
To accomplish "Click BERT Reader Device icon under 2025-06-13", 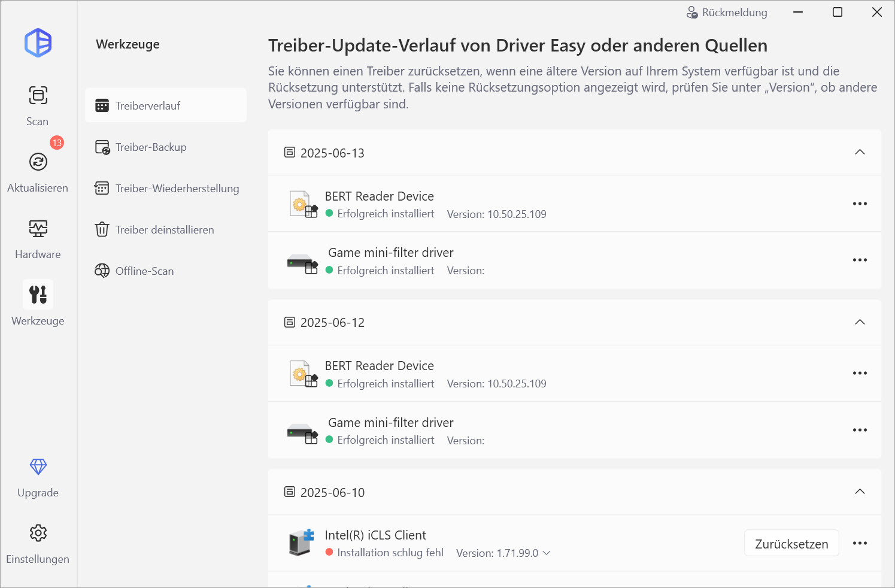I will (303, 204).
